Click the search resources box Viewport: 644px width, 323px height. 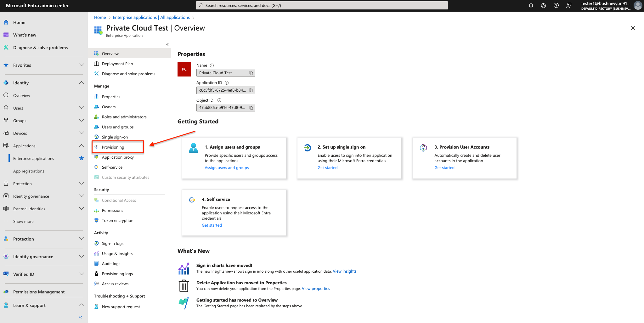[x=322, y=5]
